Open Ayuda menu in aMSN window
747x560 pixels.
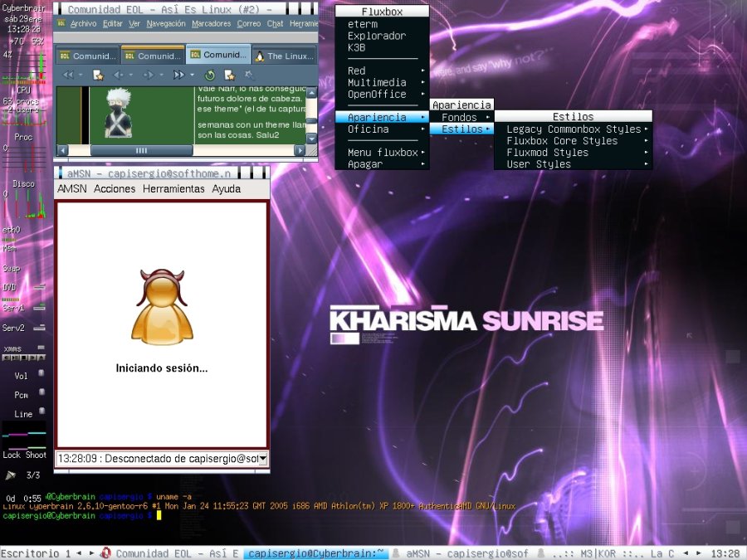tap(227, 188)
